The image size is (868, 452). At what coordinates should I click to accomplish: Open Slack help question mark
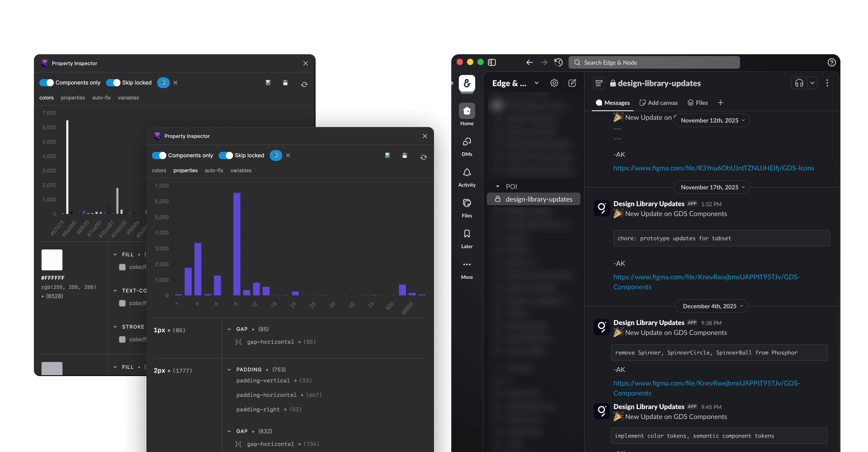[x=832, y=62]
